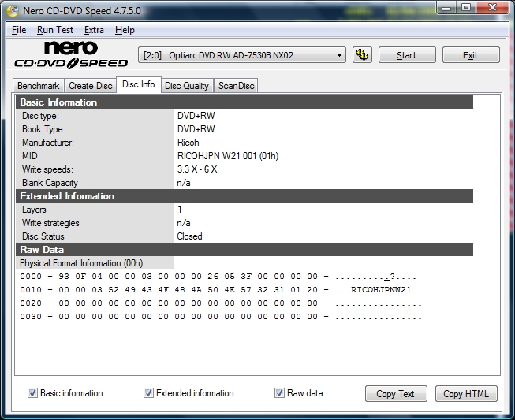Click the raw data row starting 0000
Viewport: 515px width, 420px height.
(218, 277)
